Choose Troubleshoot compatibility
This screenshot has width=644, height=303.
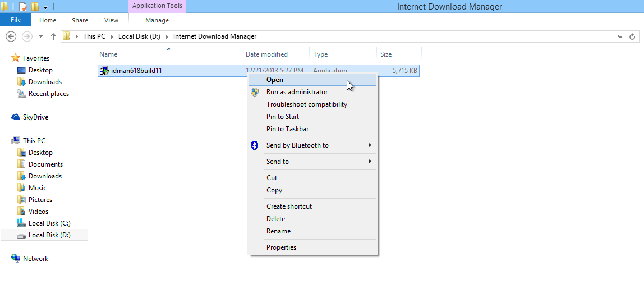point(312,104)
